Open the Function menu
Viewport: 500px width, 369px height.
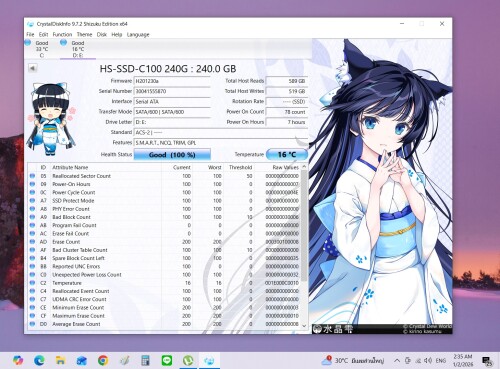[x=62, y=34]
